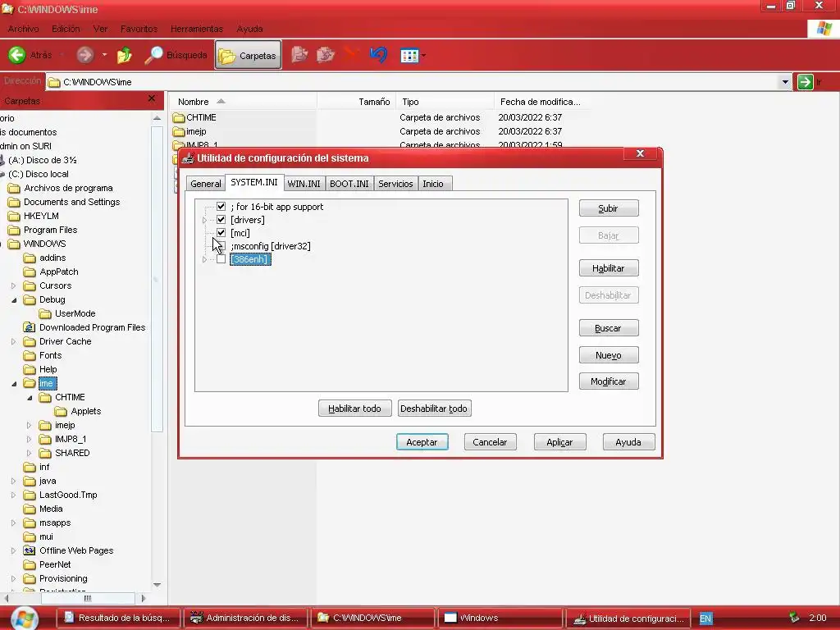
Task: Check the [386enh] checkbox
Action: 221,259
